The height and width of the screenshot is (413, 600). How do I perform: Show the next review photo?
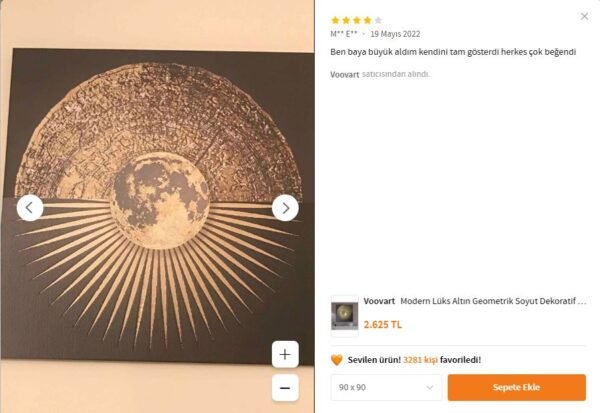(285, 208)
